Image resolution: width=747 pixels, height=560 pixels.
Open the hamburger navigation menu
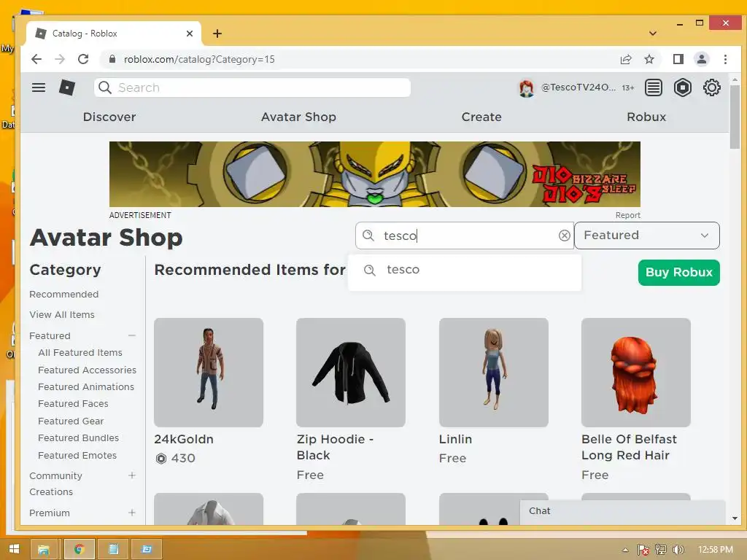click(x=39, y=87)
